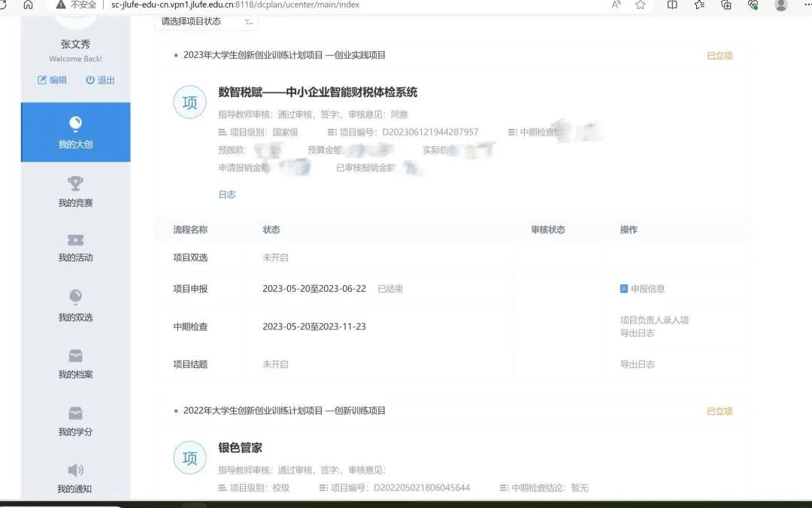Go to 我的活动 section
The width and height of the screenshot is (812, 508).
76,248
